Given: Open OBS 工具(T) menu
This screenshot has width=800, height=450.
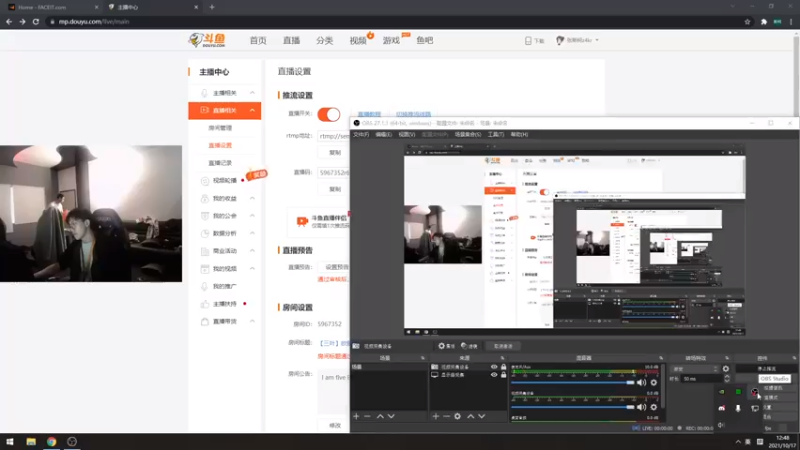Looking at the screenshot, I should 496,135.
